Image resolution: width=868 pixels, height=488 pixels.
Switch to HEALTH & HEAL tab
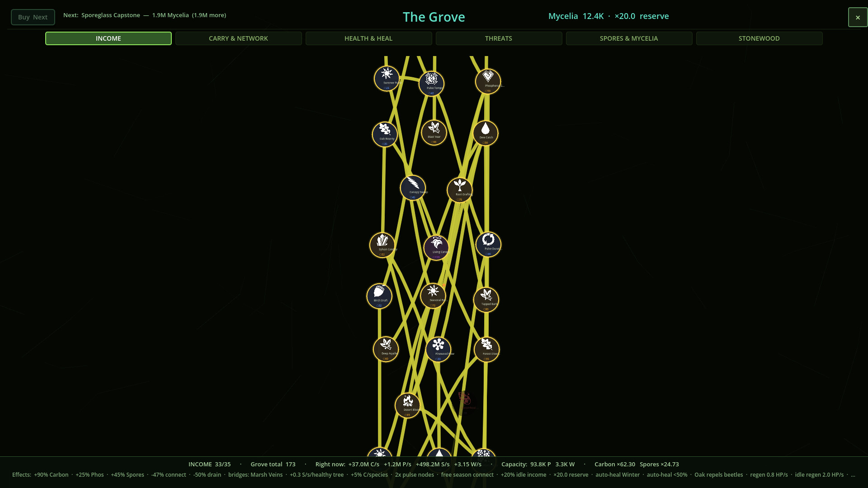[369, 38]
